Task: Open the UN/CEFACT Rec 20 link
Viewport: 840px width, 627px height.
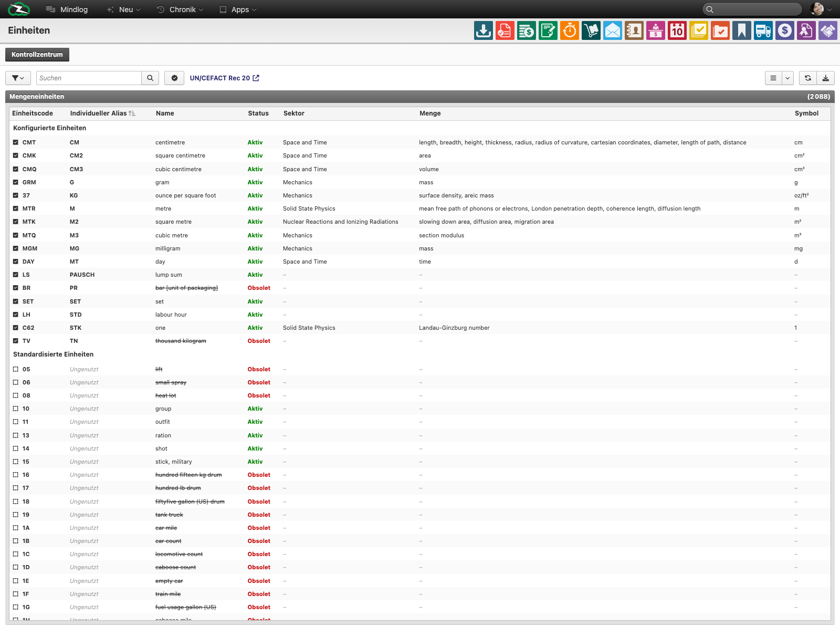Action: click(225, 78)
